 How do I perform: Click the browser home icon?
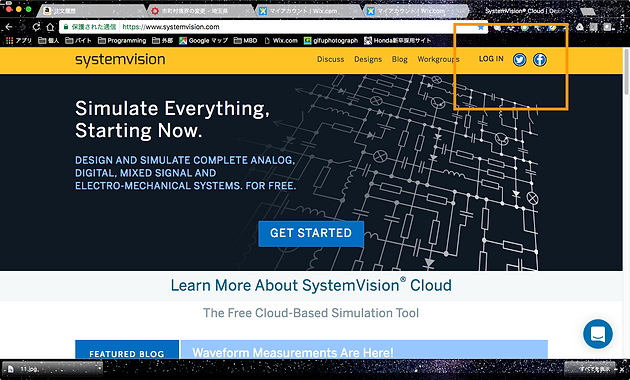50,27
